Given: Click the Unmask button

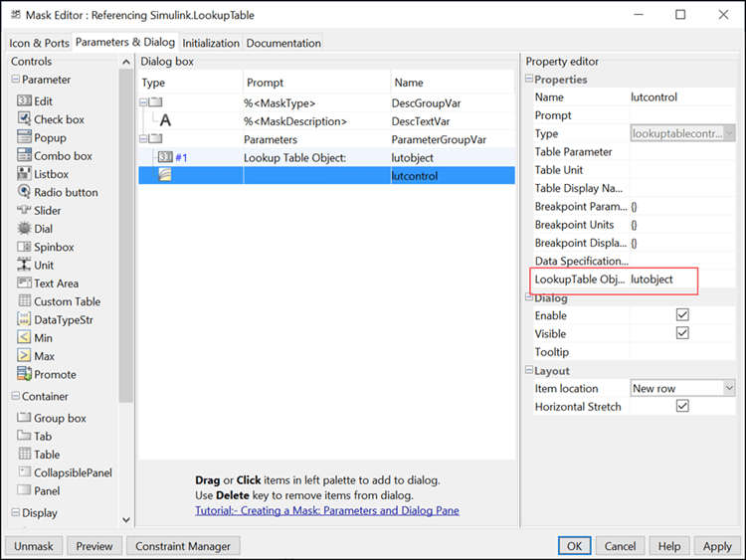Looking at the screenshot, I should click(34, 546).
